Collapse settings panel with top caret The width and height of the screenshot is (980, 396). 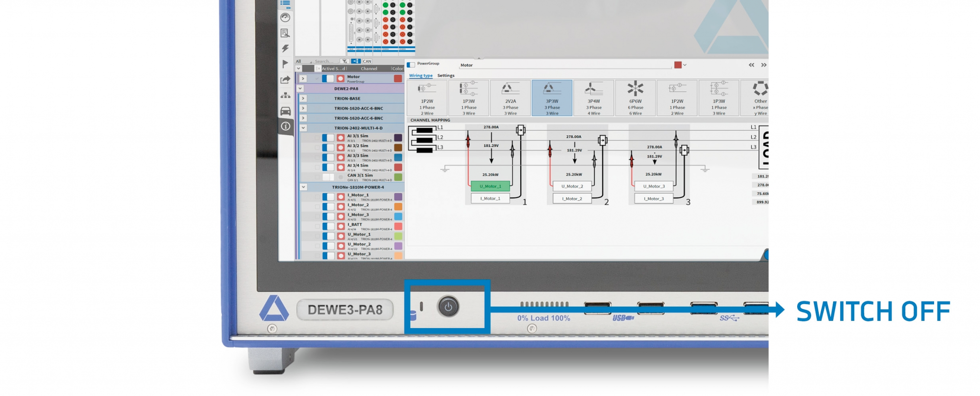479,58
